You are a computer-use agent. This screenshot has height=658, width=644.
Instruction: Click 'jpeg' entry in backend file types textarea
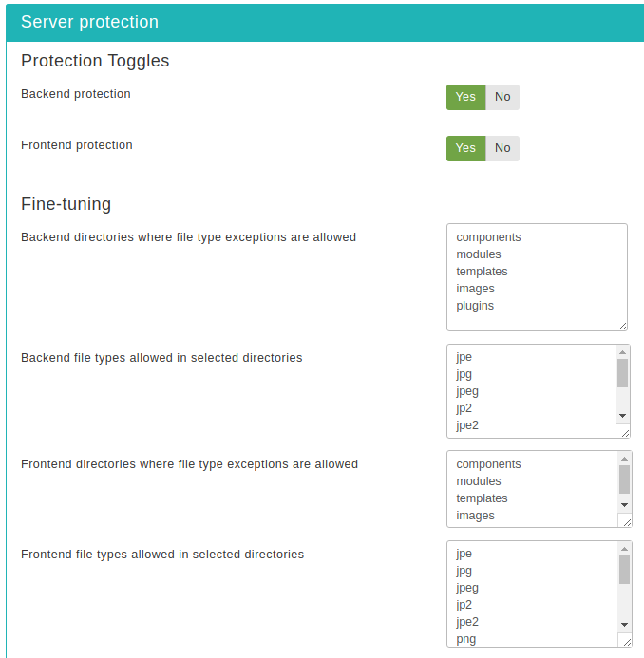467,391
